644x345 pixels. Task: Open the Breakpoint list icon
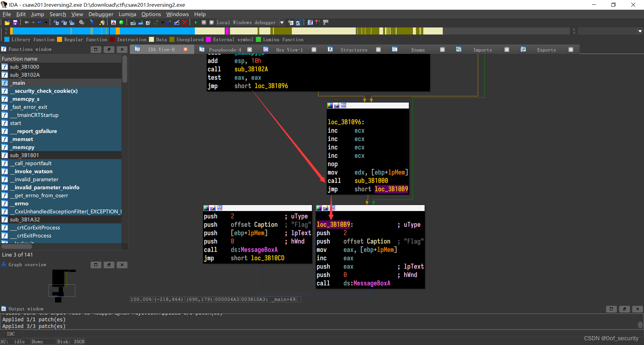point(310,22)
